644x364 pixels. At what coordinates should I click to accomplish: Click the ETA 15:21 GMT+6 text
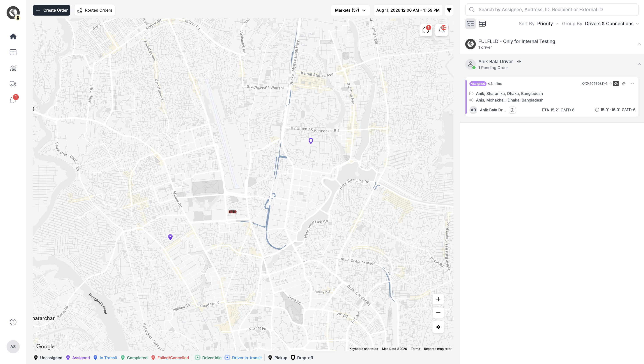558,110
